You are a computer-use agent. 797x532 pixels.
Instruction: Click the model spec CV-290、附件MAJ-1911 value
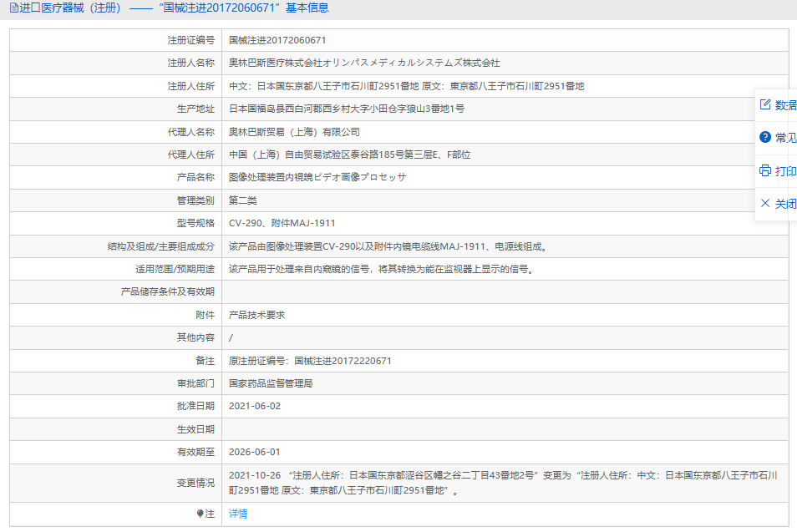click(282, 223)
